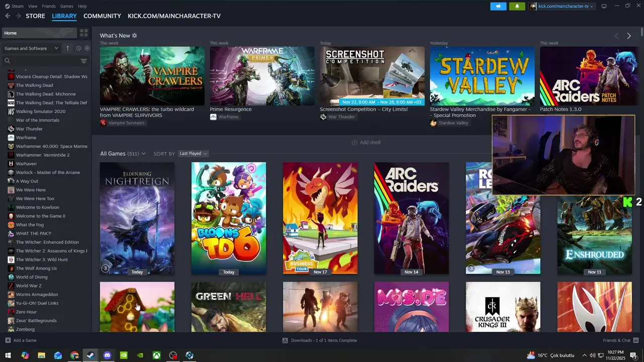Open the Help menu
The image size is (644, 362).
82,6
